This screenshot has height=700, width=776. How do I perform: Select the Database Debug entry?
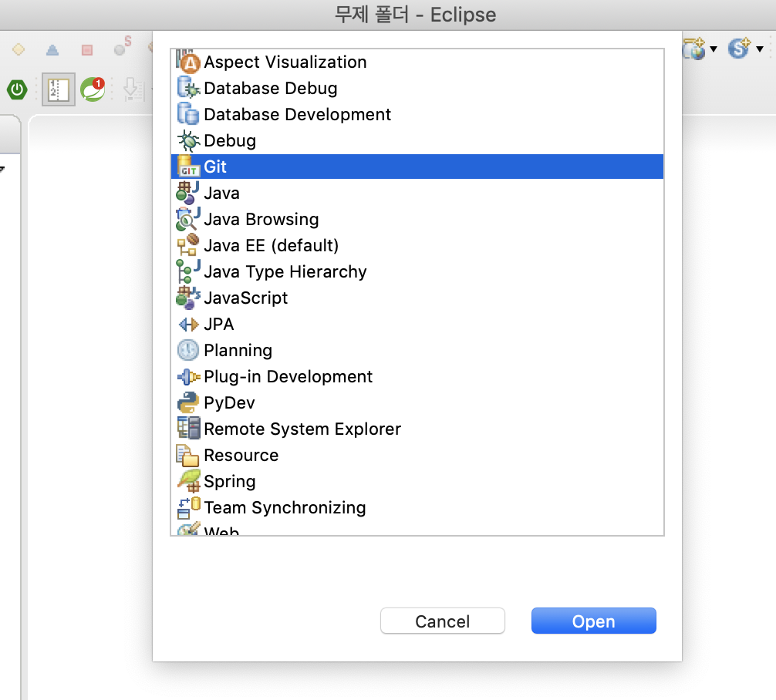point(270,89)
